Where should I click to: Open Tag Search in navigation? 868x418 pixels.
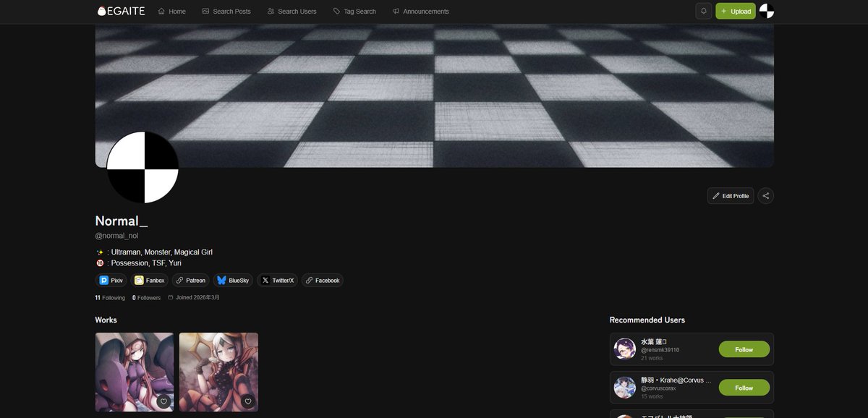pyautogui.click(x=354, y=12)
